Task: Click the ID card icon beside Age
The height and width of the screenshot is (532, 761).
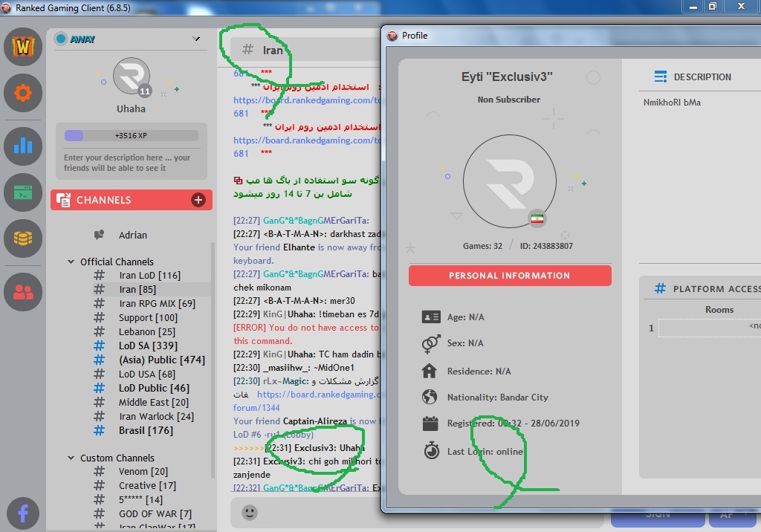Action: pos(431,317)
